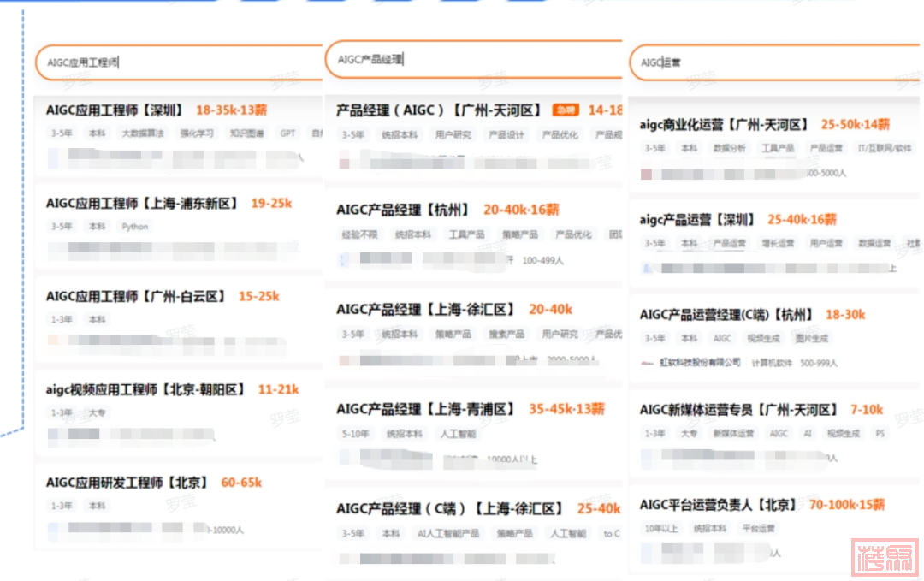View AIGC产品经理【上海-青浦区】 position

coord(425,409)
